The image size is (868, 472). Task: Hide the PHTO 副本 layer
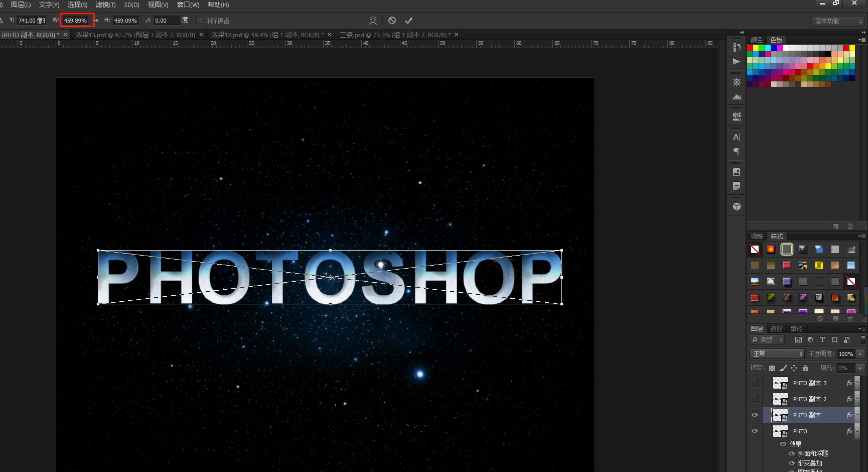(x=755, y=415)
